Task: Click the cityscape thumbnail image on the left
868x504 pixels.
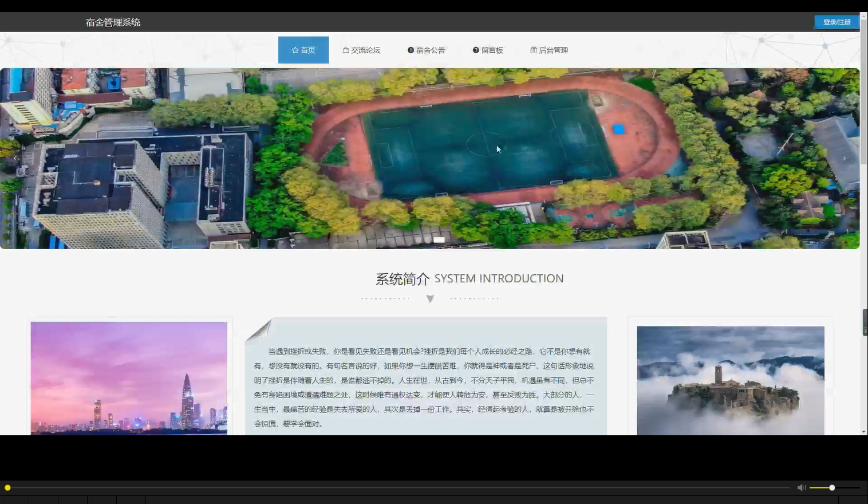Action: tap(129, 378)
